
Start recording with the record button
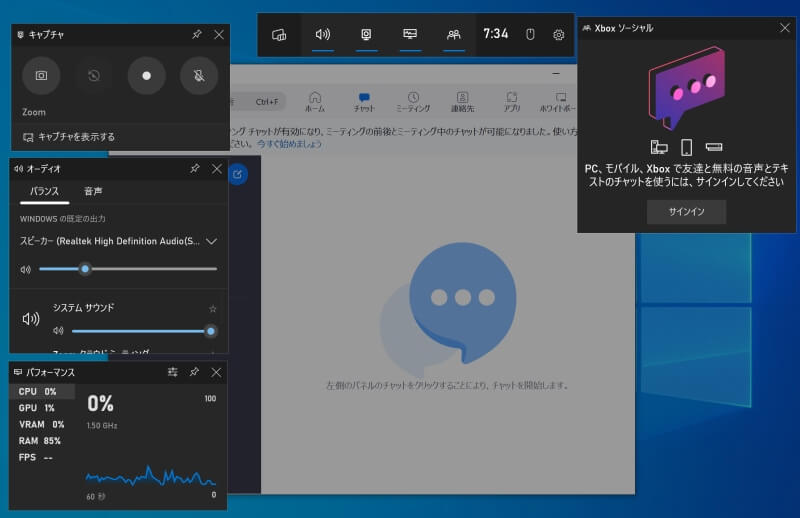[x=146, y=75]
